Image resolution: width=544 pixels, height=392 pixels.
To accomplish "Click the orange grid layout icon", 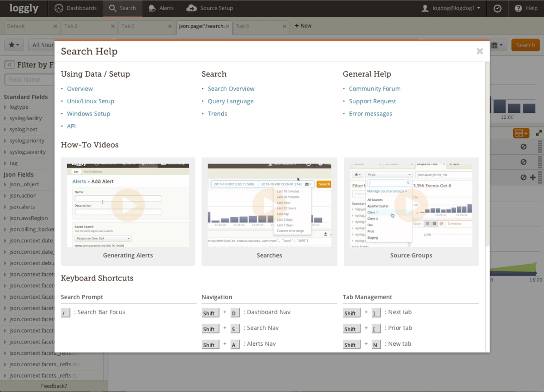I will pyautogui.click(x=520, y=133).
